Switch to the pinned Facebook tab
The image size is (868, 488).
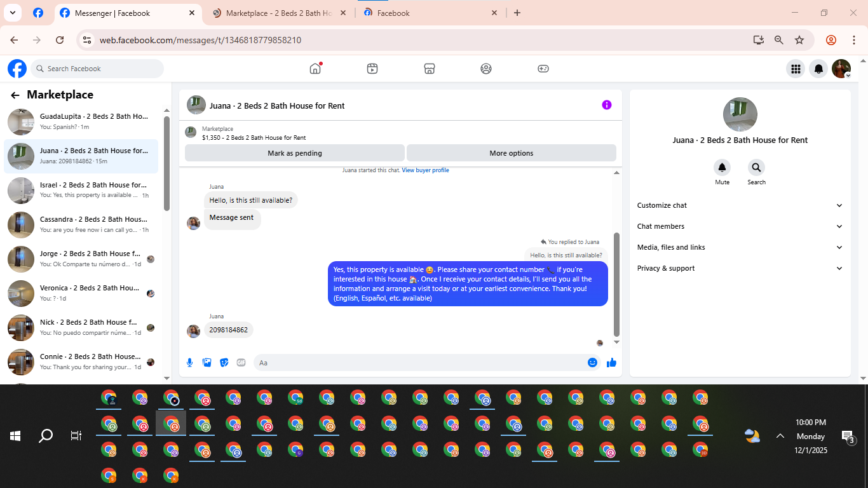click(38, 13)
